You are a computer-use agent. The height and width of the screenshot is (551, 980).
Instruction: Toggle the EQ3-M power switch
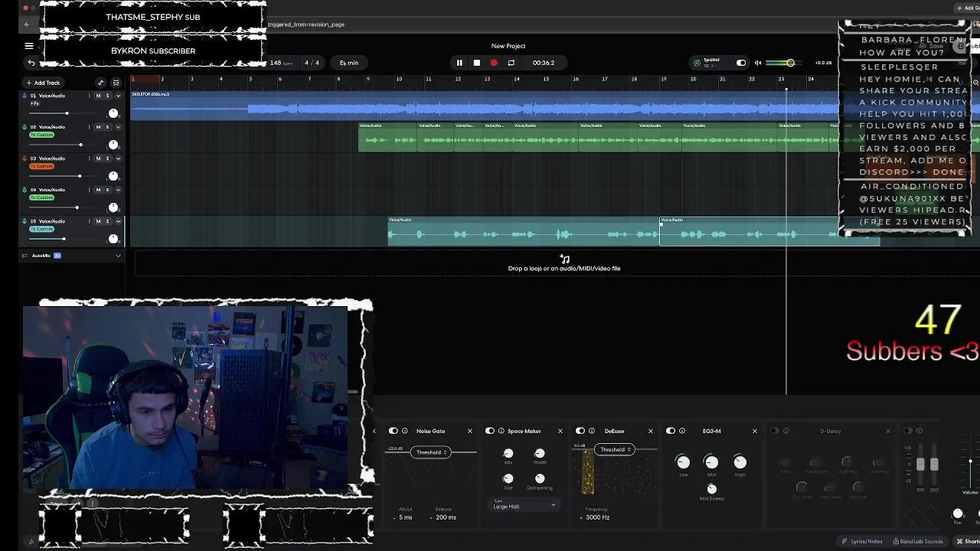click(x=671, y=431)
